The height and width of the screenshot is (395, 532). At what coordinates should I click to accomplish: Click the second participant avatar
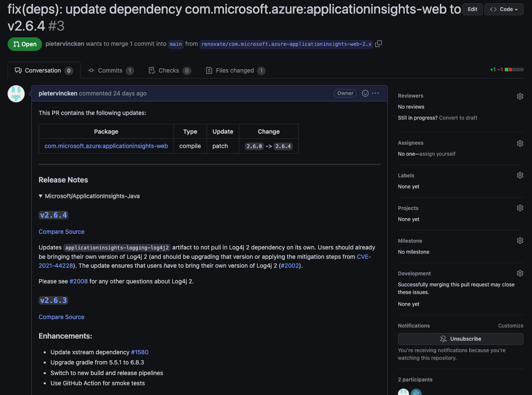pos(416,392)
